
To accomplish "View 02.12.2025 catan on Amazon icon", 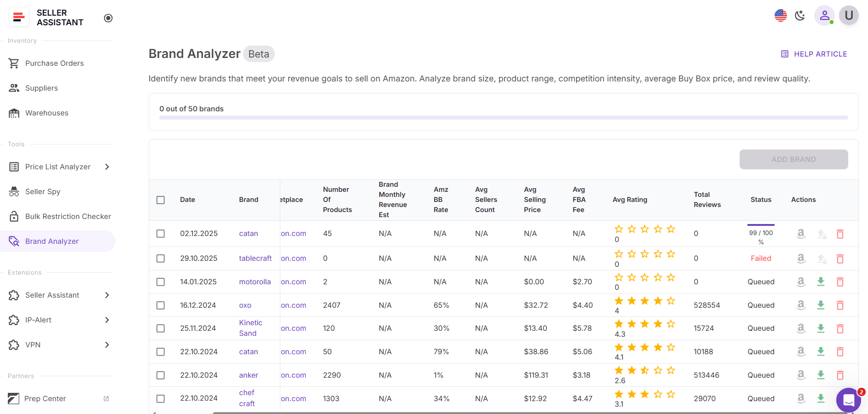I will tap(801, 234).
